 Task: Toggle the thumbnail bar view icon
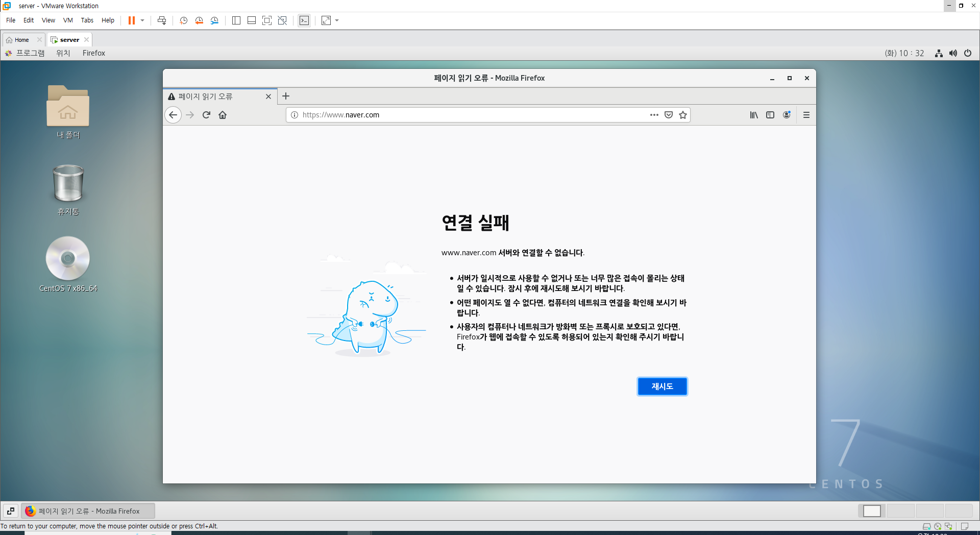(252, 20)
